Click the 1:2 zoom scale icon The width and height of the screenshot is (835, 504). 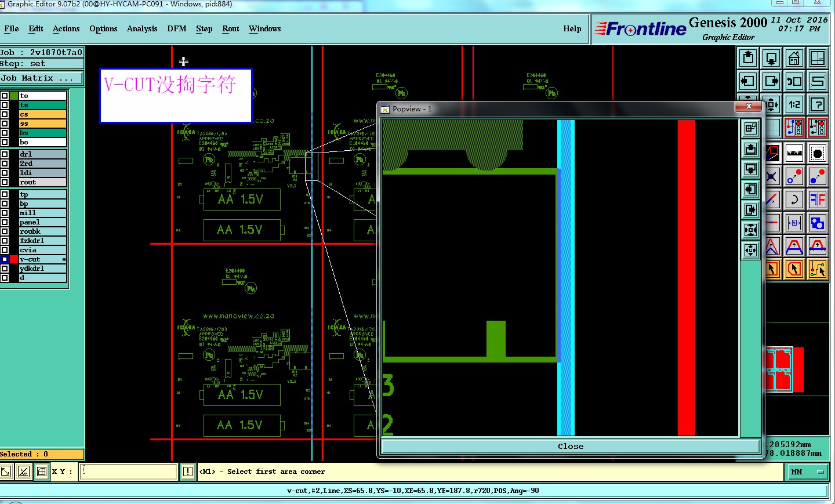click(x=794, y=104)
